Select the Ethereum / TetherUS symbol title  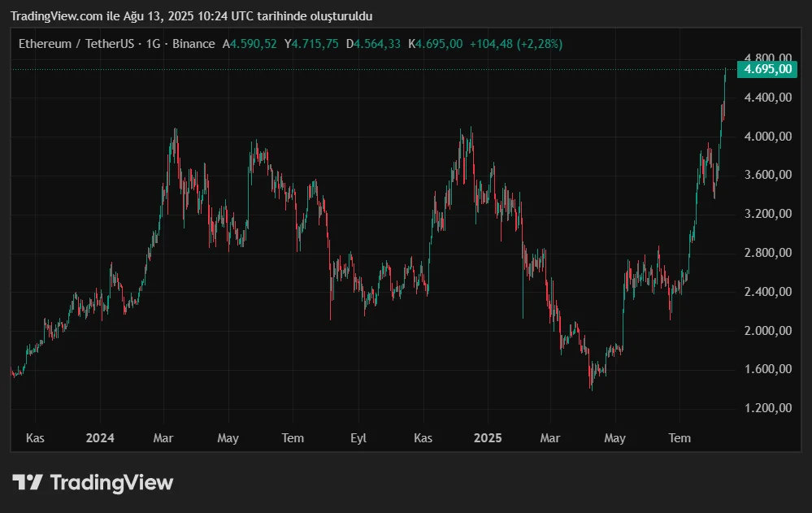(x=76, y=44)
